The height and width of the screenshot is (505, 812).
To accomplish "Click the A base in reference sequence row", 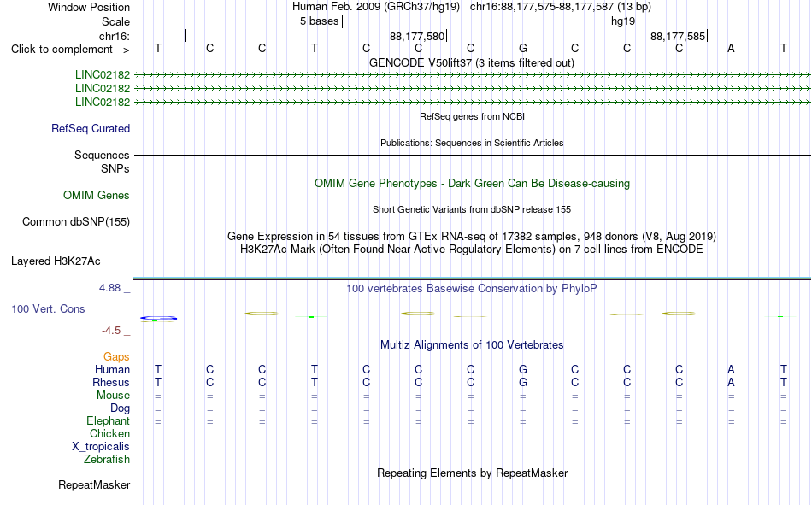I will pyautogui.click(x=731, y=48).
